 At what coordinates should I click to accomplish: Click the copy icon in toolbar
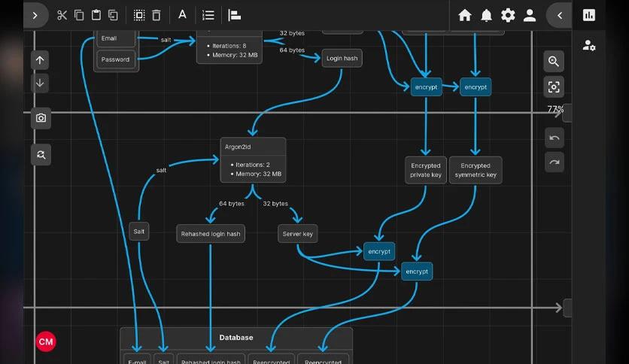pos(79,15)
